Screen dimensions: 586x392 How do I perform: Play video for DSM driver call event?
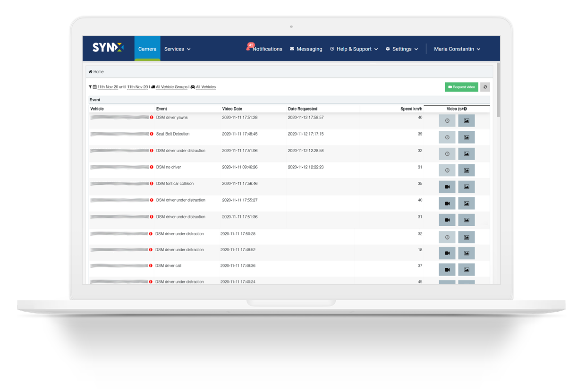coord(447,270)
